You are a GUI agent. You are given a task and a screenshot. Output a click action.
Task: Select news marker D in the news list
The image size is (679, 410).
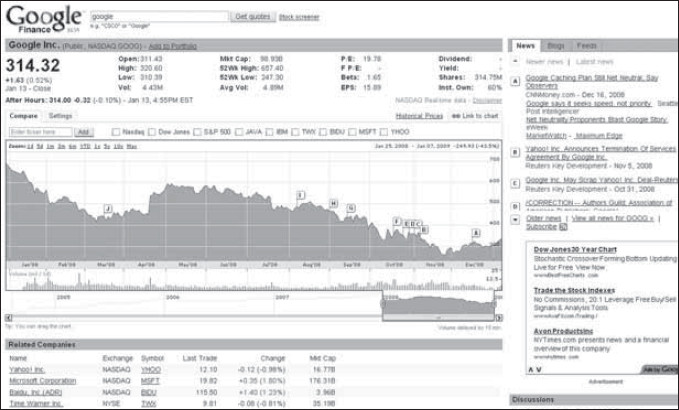tap(515, 206)
